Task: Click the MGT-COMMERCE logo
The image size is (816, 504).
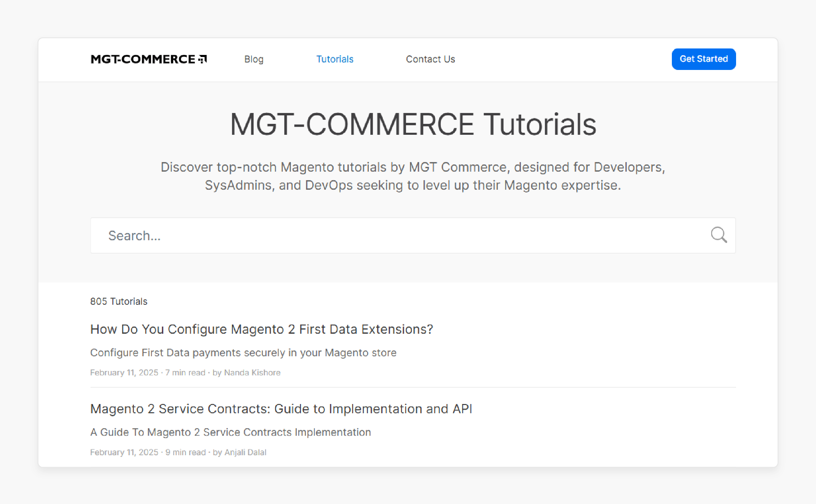Action: tap(148, 59)
